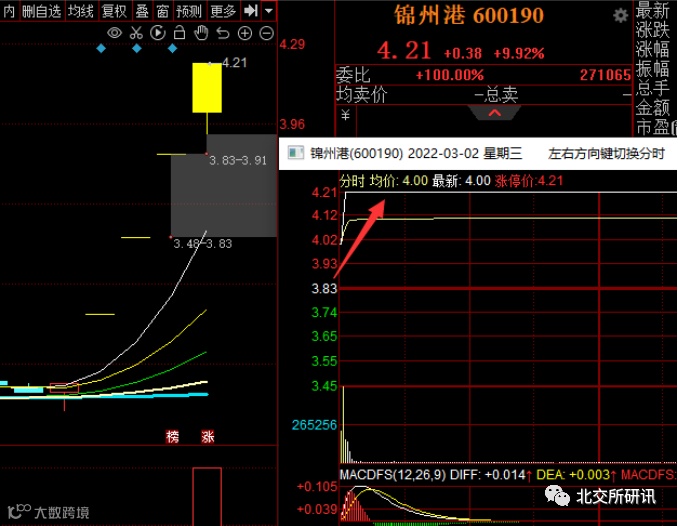The image size is (678, 526).
Task: Click the 最新 label in right column
Action: 652,10
